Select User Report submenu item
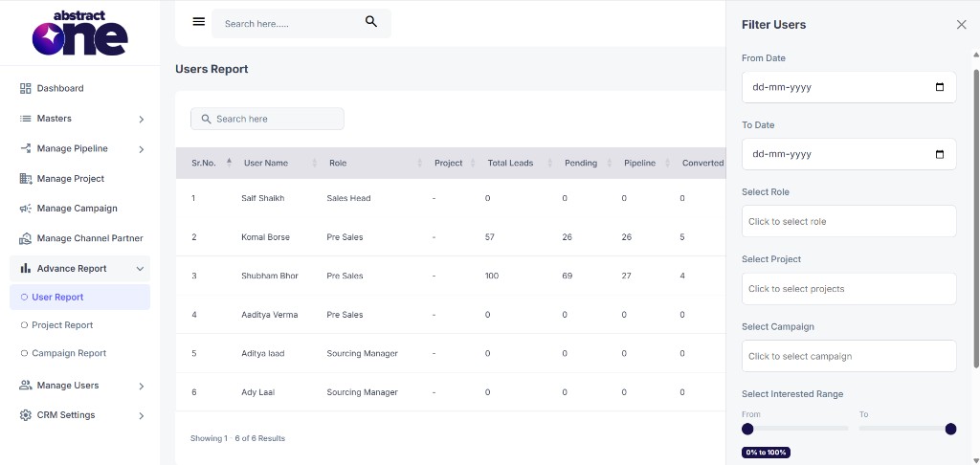Image resolution: width=980 pixels, height=465 pixels. coord(80,297)
